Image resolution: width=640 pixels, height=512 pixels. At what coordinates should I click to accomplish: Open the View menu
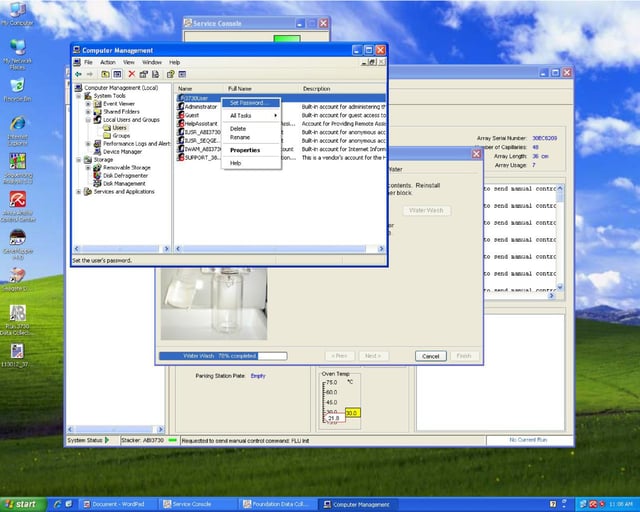click(x=129, y=62)
